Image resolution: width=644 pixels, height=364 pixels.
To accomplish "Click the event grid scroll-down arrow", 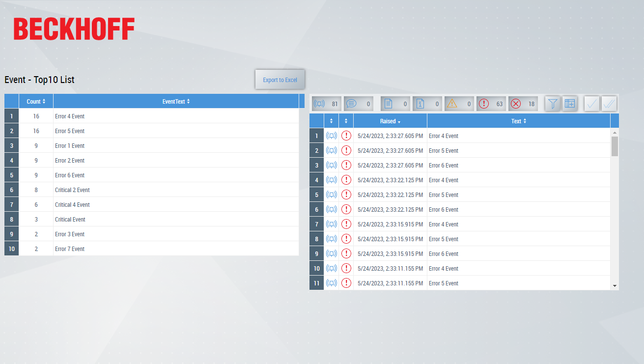I will point(615,285).
